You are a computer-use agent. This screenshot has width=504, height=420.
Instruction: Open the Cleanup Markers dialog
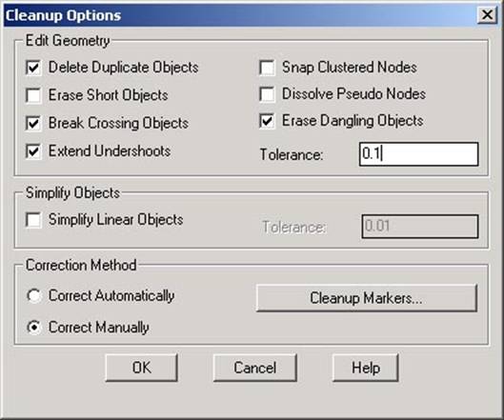point(367,298)
